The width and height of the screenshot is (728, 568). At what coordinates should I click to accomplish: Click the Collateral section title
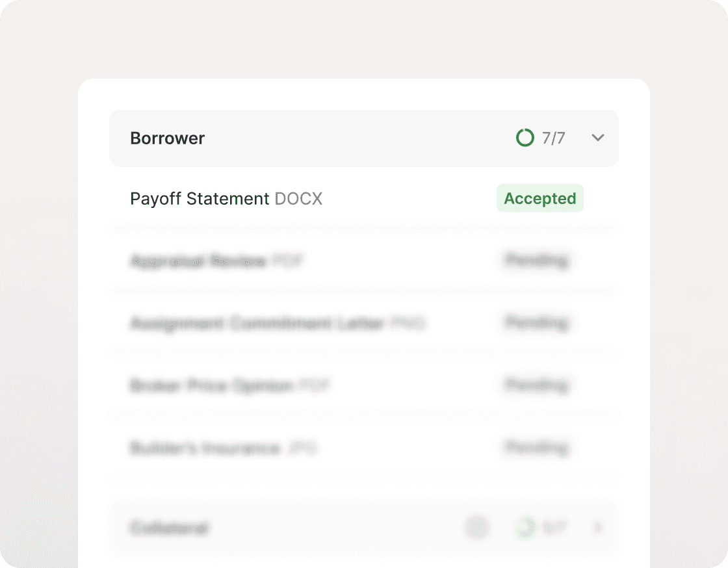(169, 528)
